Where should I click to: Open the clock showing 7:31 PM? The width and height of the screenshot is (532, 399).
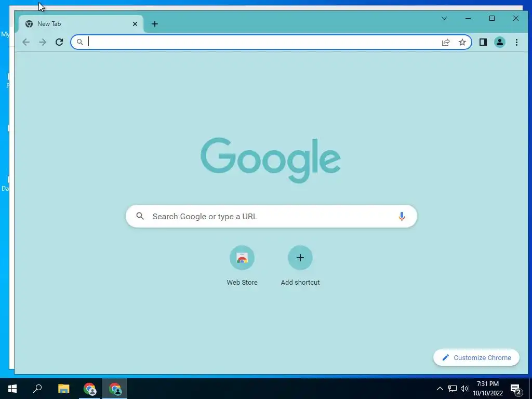(x=488, y=389)
